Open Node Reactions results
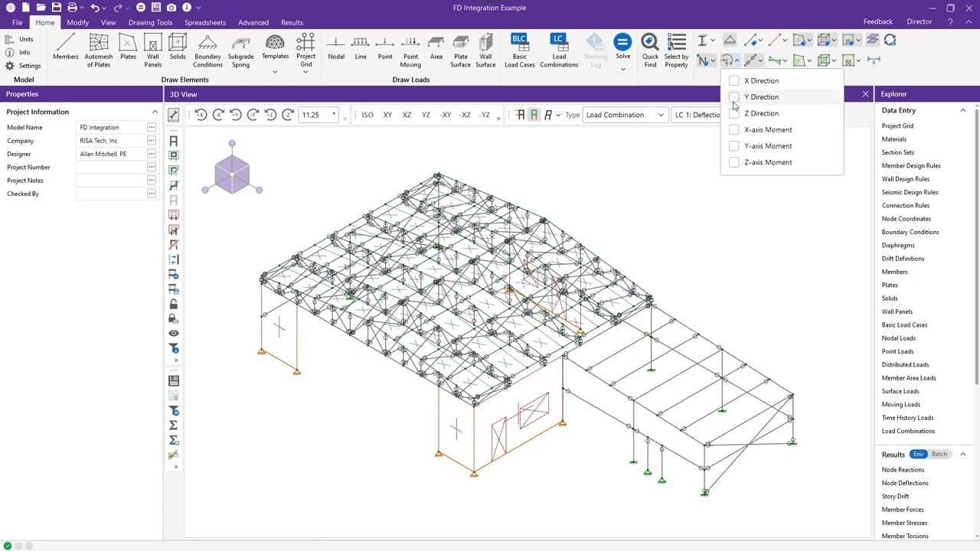 tap(903, 470)
